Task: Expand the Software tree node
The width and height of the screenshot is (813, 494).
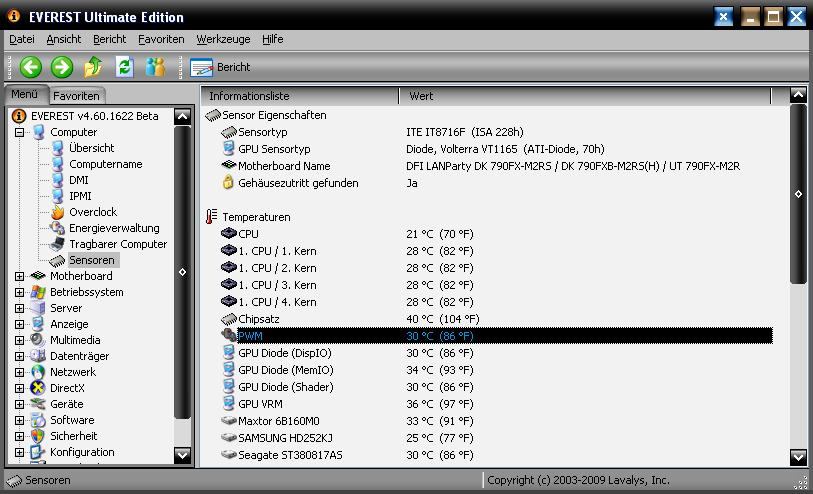Action: pos(19,420)
